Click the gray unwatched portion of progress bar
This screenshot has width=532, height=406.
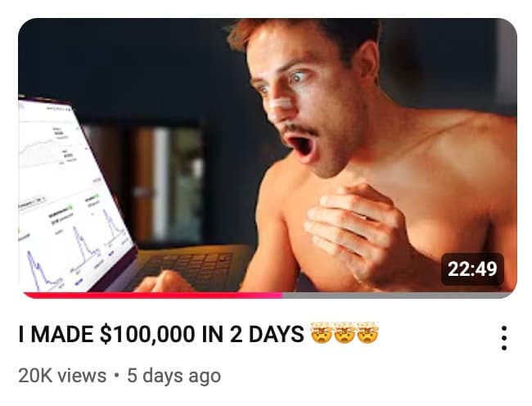coord(397,295)
